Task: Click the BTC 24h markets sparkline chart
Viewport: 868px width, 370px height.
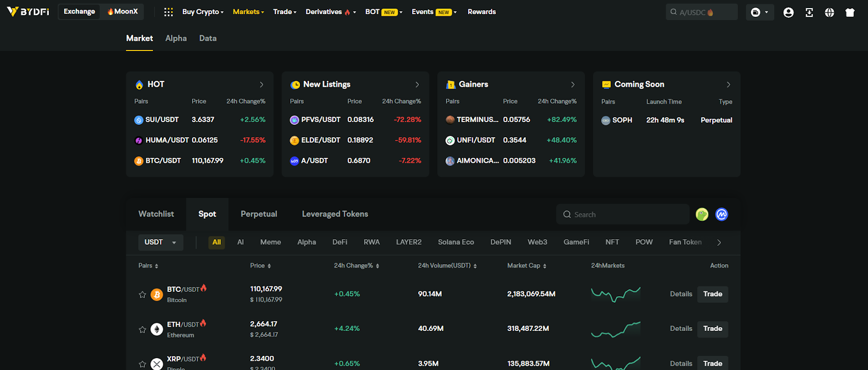Action: [616, 294]
